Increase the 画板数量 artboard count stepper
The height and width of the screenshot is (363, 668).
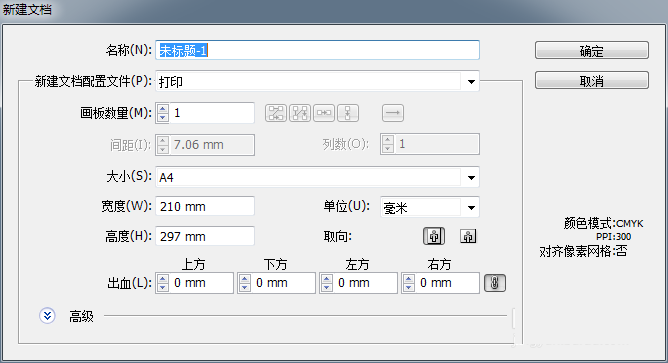tap(163, 108)
